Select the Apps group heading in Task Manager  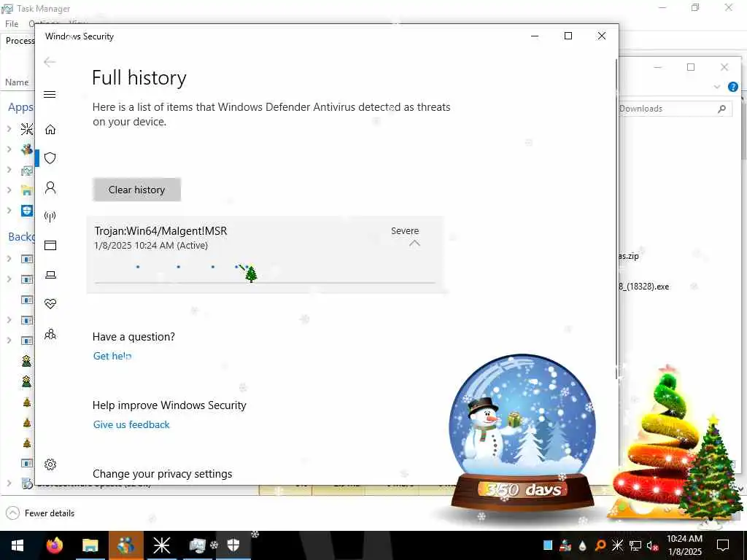coord(20,107)
